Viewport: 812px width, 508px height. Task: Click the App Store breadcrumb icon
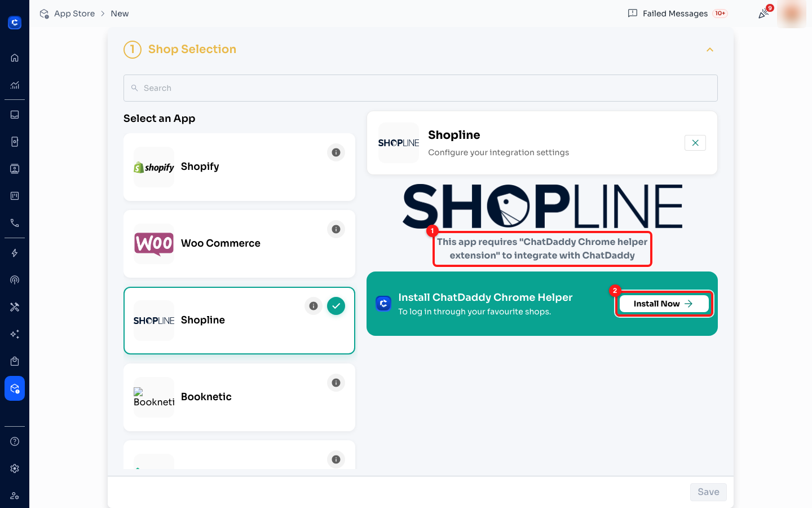(44, 14)
